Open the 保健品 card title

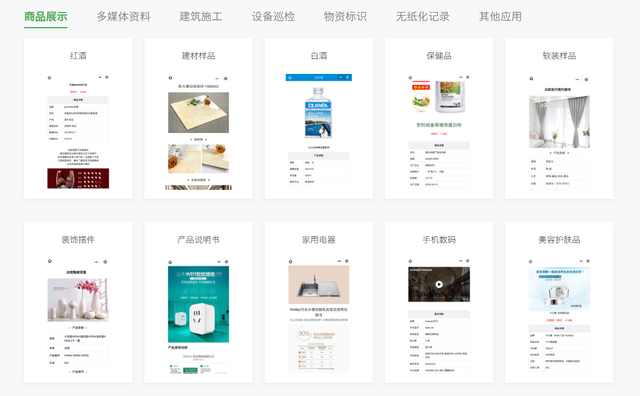click(439, 56)
